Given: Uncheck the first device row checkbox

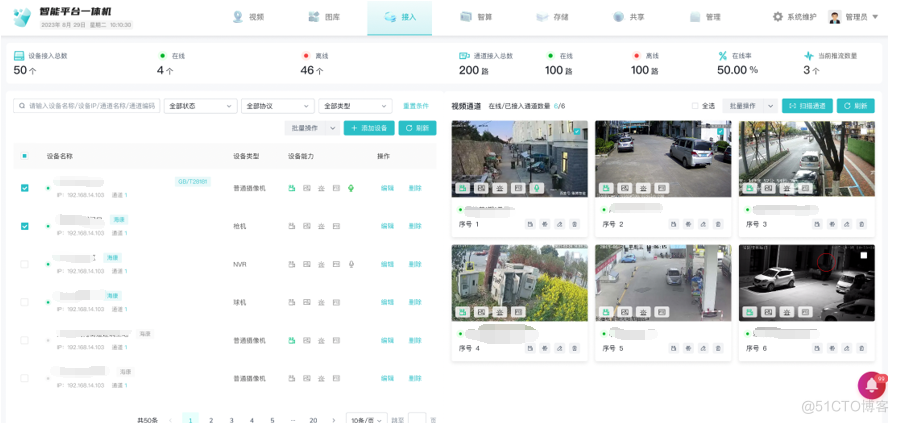Looking at the screenshot, I should [25, 188].
